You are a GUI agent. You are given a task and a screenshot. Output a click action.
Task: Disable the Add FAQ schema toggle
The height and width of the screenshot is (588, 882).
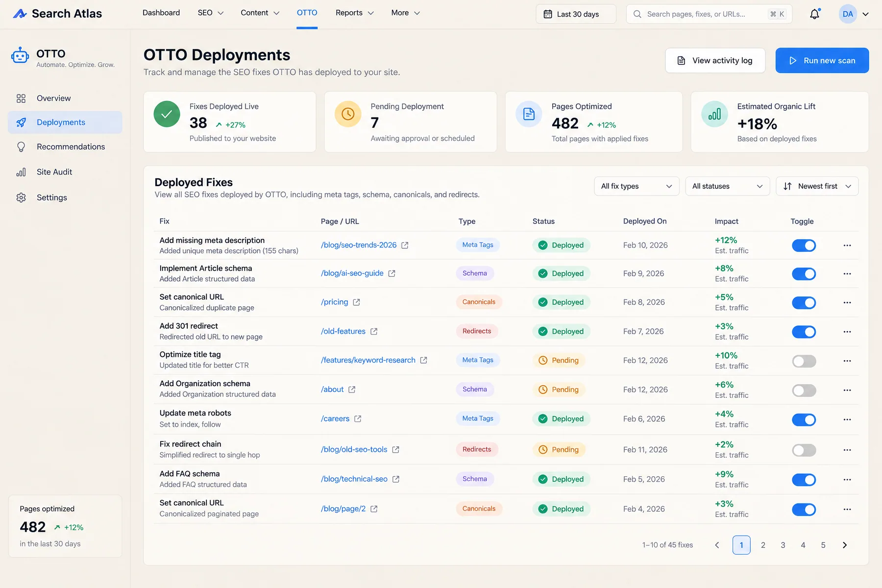pos(804,480)
